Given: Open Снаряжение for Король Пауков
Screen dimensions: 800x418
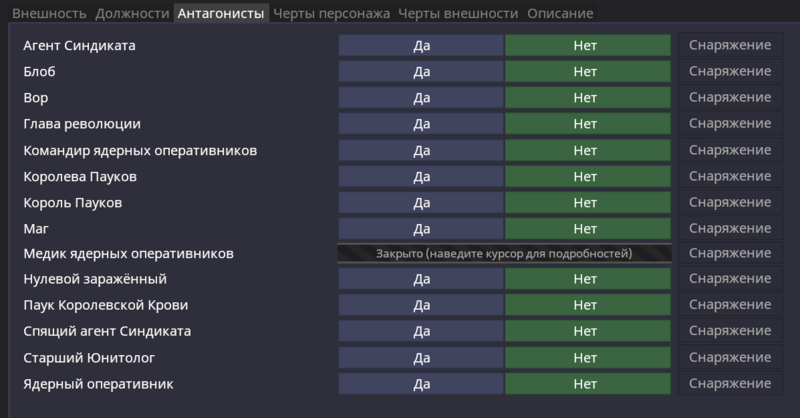Looking at the screenshot, I should tap(730, 202).
